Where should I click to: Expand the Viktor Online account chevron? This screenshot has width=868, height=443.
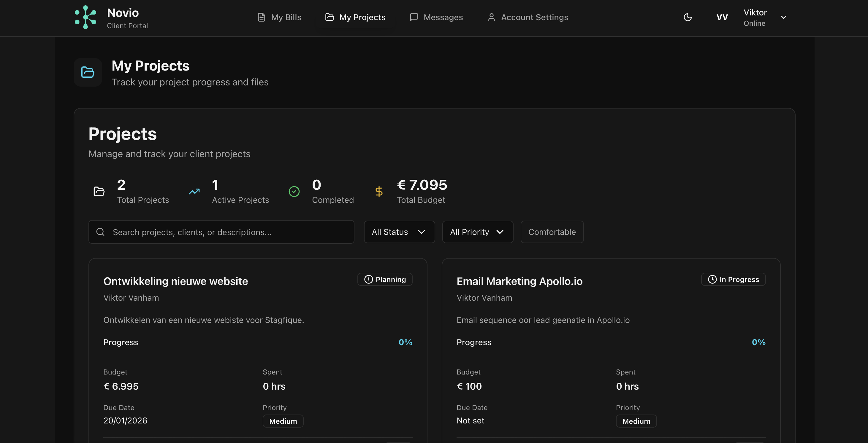(x=784, y=17)
